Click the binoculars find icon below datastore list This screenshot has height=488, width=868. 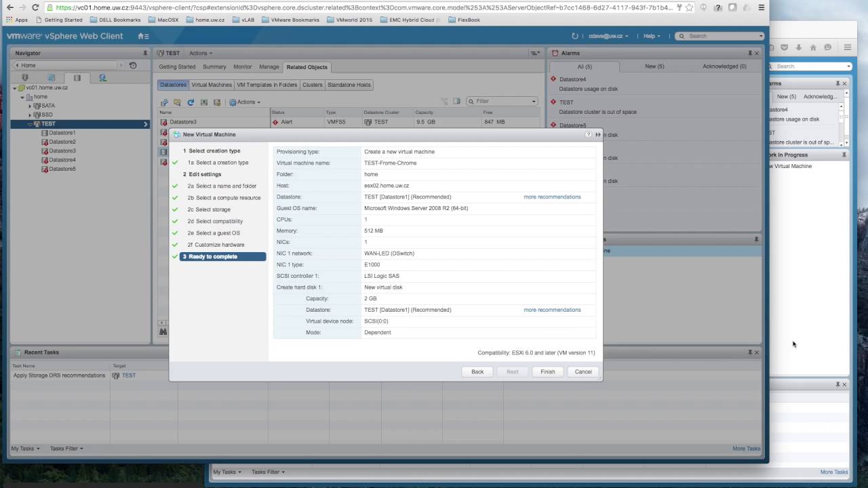(x=163, y=332)
